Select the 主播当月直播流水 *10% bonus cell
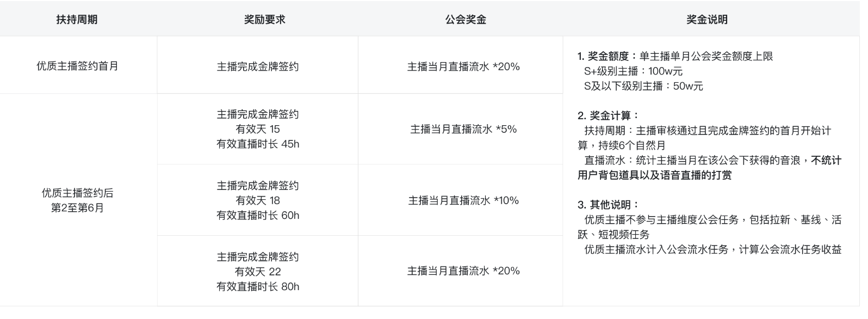Viewport: 868px width, 319px height. (x=463, y=200)
